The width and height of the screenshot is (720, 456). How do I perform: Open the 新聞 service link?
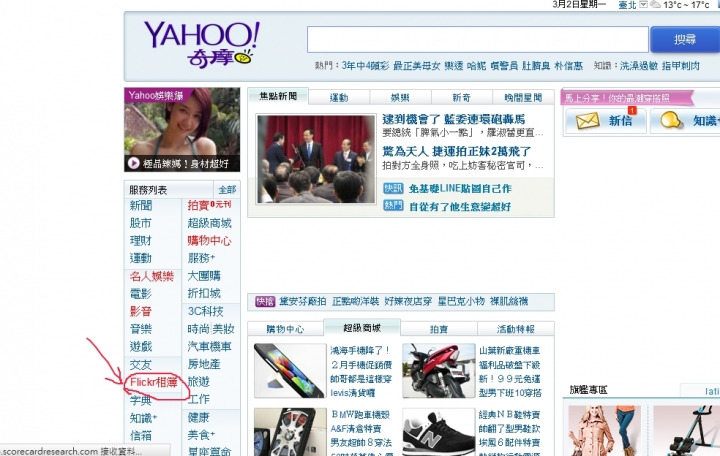tap(141, 205)
